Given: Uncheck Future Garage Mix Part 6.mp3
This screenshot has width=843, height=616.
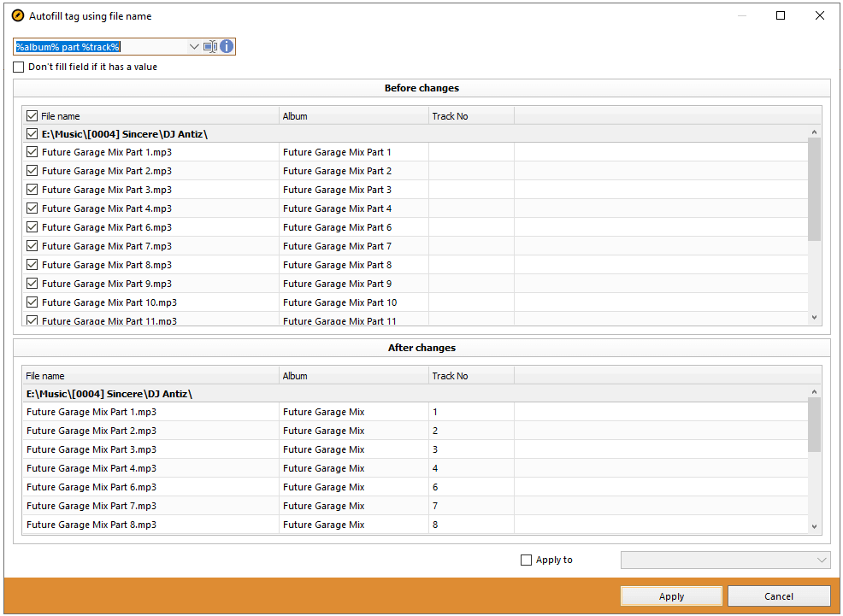Looking at the screenshot, I should pos(32,227).
